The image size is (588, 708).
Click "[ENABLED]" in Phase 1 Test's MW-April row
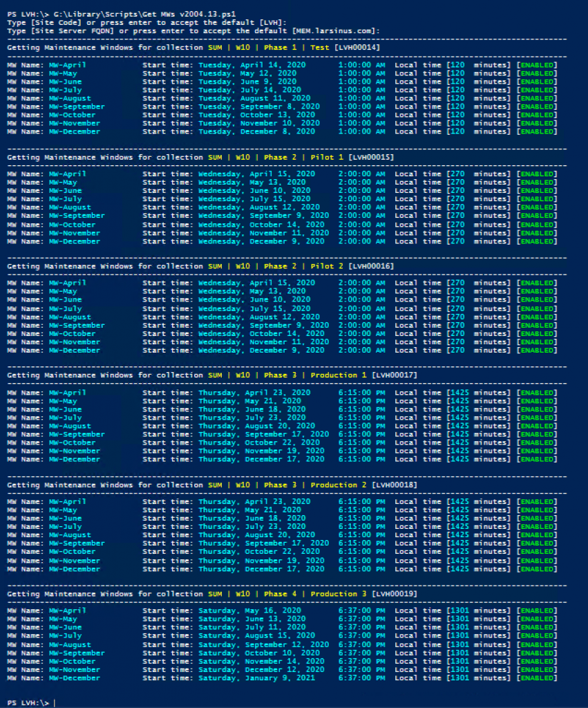537,65
